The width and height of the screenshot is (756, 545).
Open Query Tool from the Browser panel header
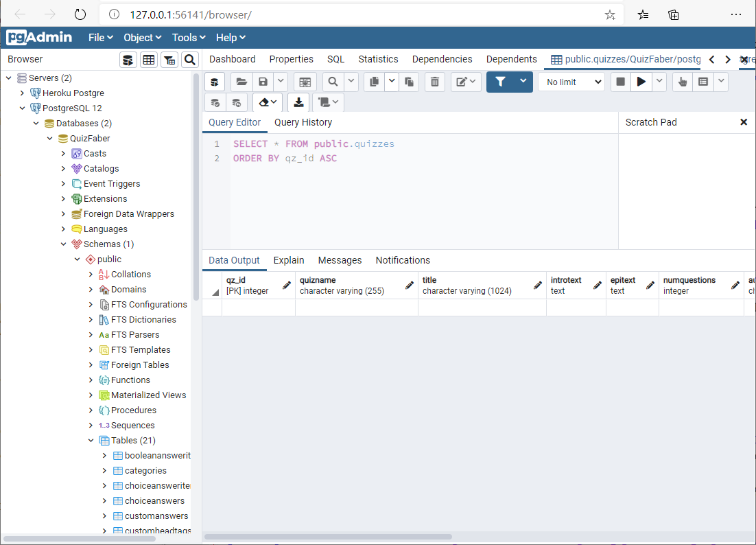coord(128,60)
